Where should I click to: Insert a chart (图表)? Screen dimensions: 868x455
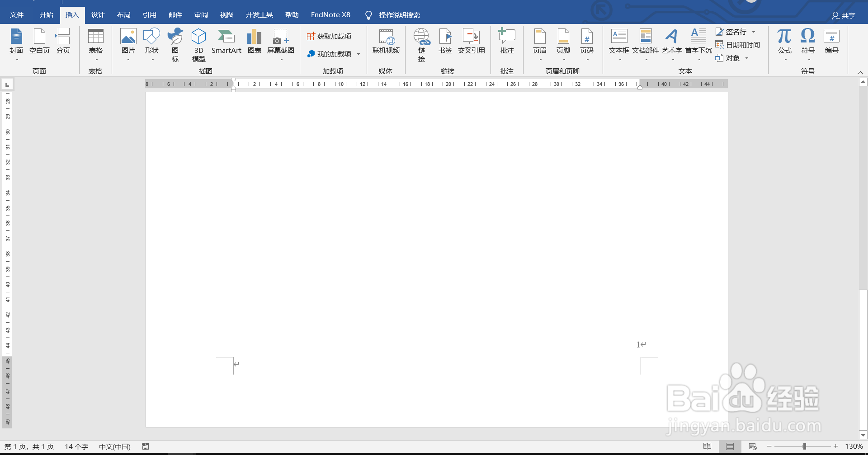click(x=255, y=42)
